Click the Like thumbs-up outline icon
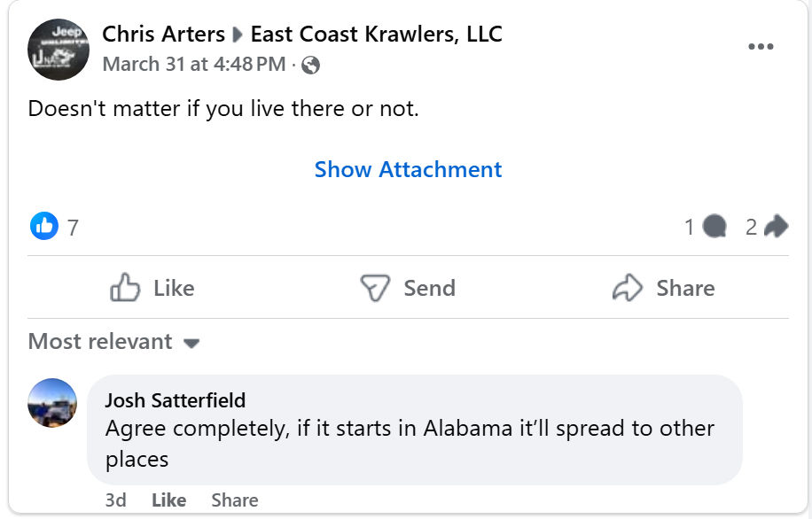The image size is (812, 519). click(125, 288)
